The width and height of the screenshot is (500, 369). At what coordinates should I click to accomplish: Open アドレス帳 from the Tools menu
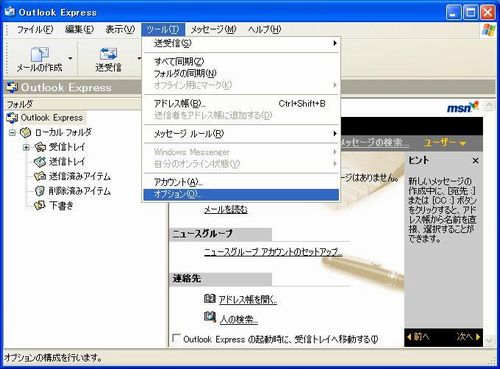click(241, 104)
